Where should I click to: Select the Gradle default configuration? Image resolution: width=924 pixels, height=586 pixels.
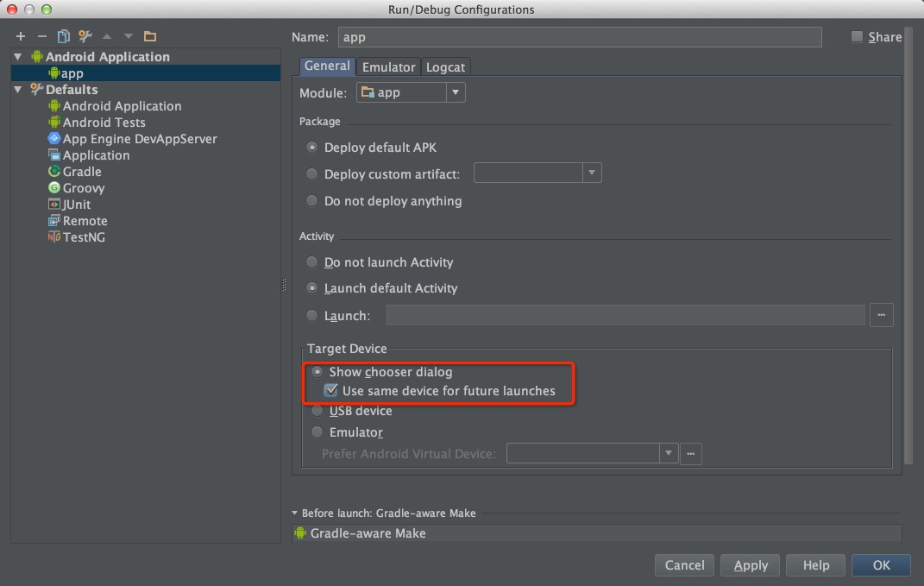tap(82, 172)
